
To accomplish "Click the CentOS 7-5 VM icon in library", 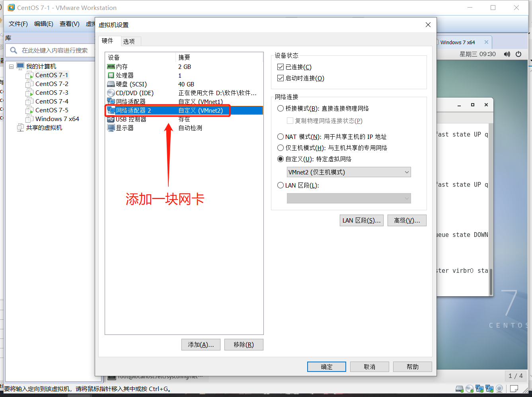I will pos(29,110).
